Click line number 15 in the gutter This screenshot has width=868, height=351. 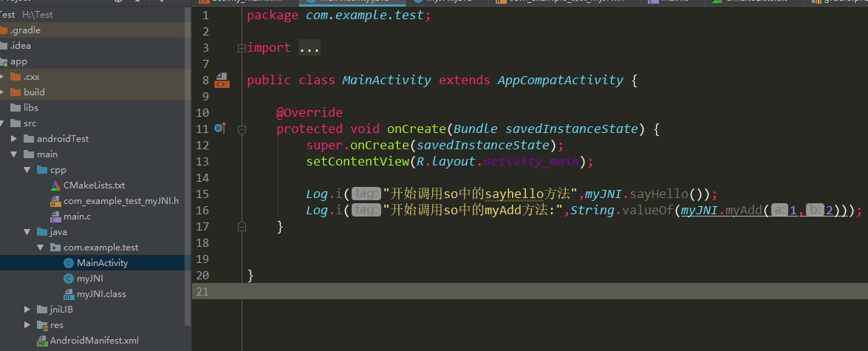coord(202,194)
